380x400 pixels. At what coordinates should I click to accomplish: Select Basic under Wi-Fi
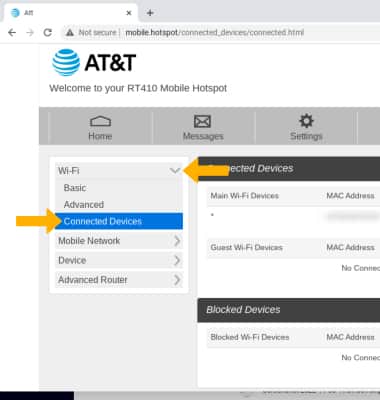(75, 188)
